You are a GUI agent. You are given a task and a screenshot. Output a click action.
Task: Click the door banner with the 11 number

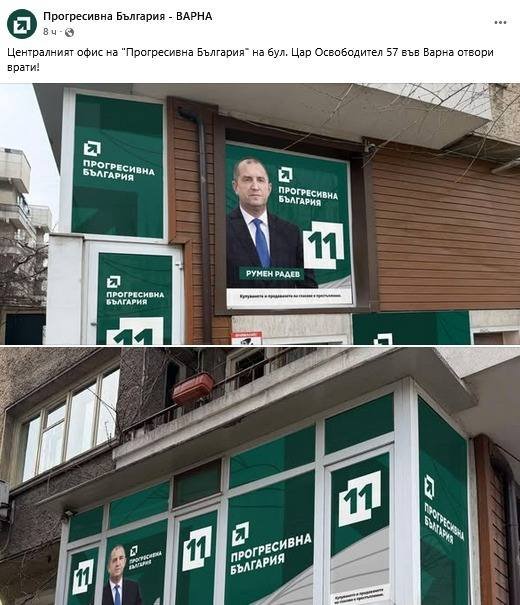coord(134,299)
